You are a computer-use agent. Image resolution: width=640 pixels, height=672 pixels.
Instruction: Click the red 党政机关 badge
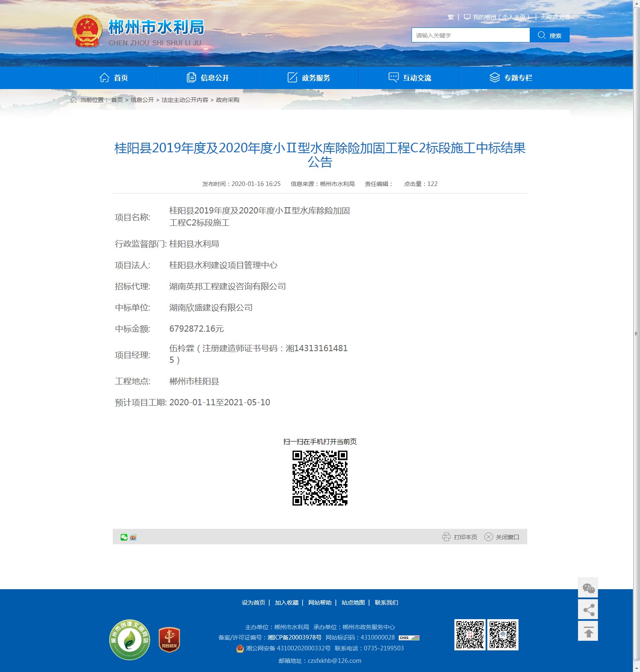[x=169, y=640]
